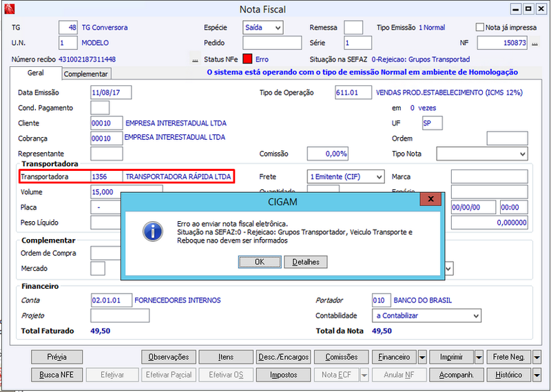Click the Acompanh. button
The height and width of the screenshot is (392, 551).
pyautogui.click(x=457, y=375)
